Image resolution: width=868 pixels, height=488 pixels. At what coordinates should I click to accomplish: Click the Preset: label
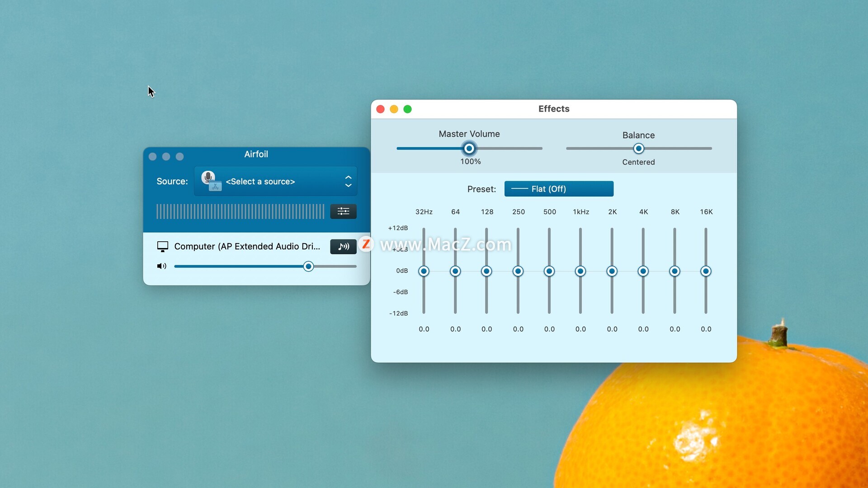coord(481,189)
